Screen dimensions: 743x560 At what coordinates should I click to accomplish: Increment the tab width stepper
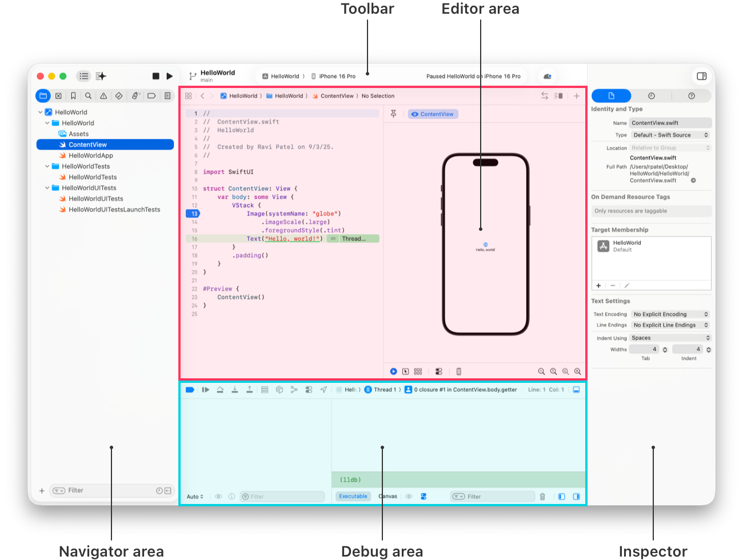(665, 348)
